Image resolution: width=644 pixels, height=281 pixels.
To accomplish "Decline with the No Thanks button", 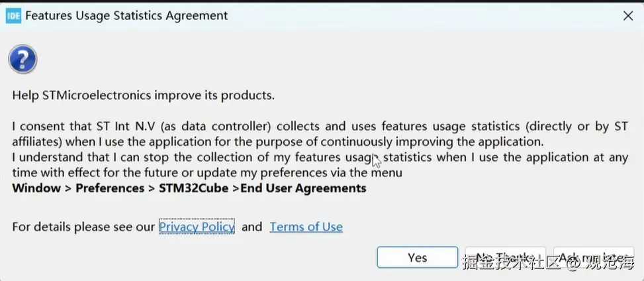I will click(504, 257).
